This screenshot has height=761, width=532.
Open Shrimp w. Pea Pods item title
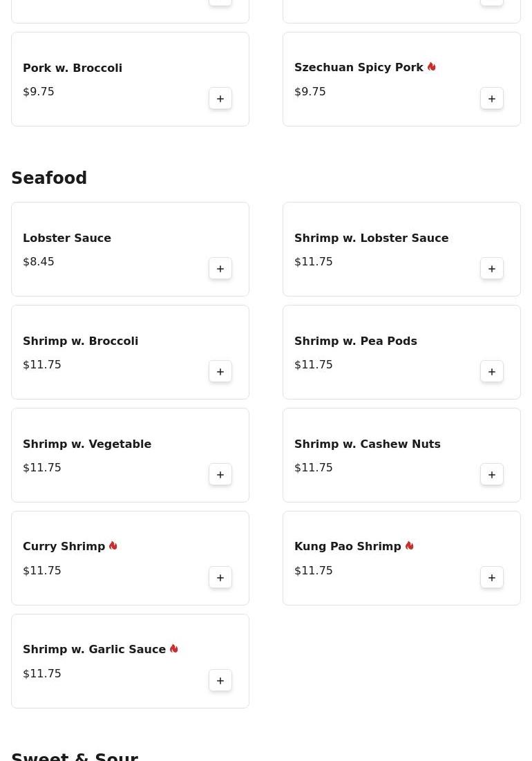pyautogui.click(x=356, y=341)
